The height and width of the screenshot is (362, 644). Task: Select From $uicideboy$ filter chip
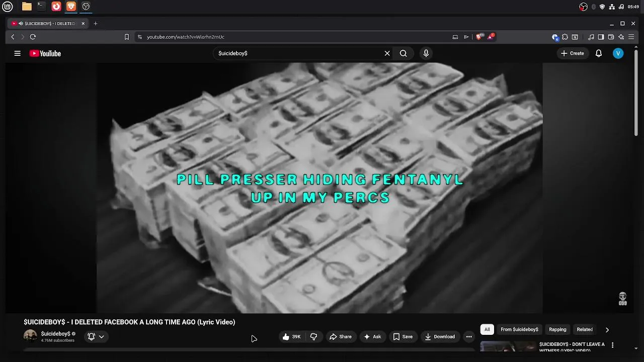pyautogui.click(x=519, y=329)
